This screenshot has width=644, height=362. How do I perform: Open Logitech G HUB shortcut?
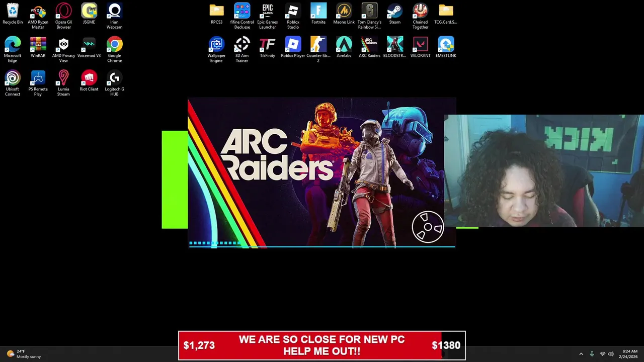click(114, 83)
